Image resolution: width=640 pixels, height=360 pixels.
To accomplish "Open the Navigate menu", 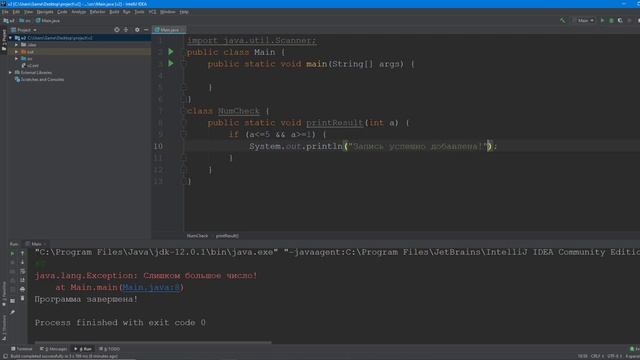I will click(x=45, y=12).
